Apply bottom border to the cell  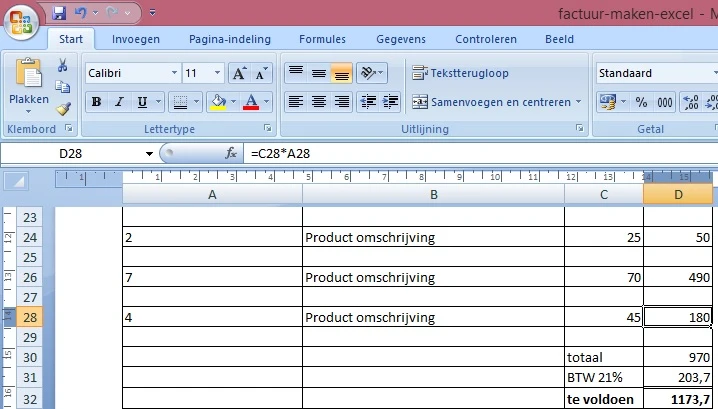coord(180,102)
